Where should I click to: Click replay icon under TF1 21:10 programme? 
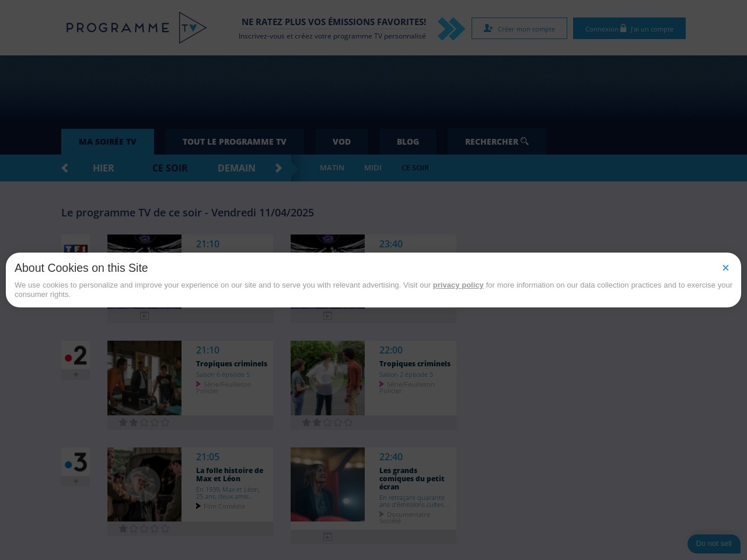click(x=144, y=316)
